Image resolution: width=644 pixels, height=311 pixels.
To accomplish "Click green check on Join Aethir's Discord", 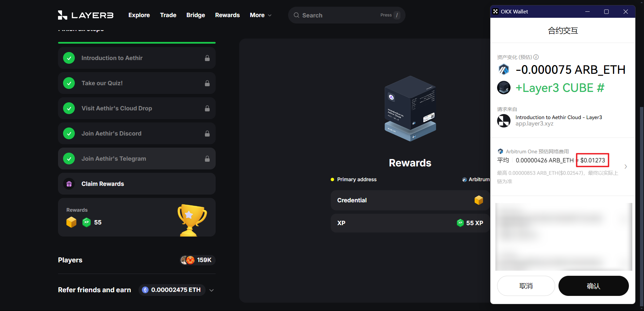I will click(69, 134).
